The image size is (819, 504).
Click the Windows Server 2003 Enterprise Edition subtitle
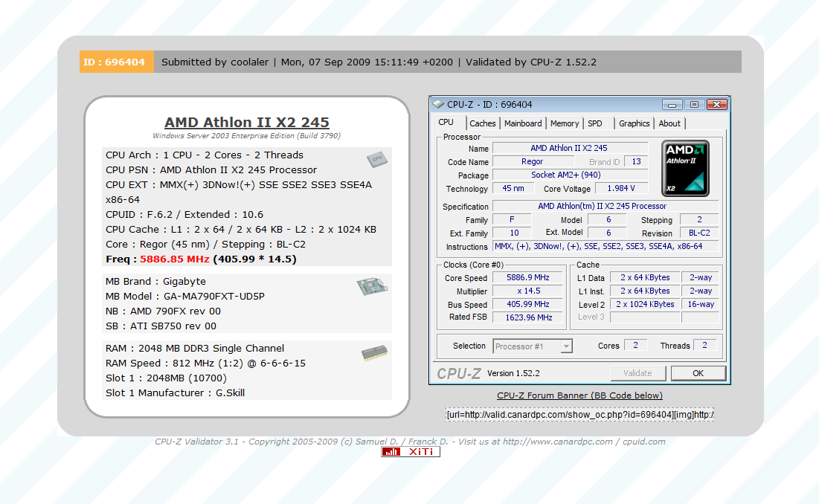coord(246,135)
